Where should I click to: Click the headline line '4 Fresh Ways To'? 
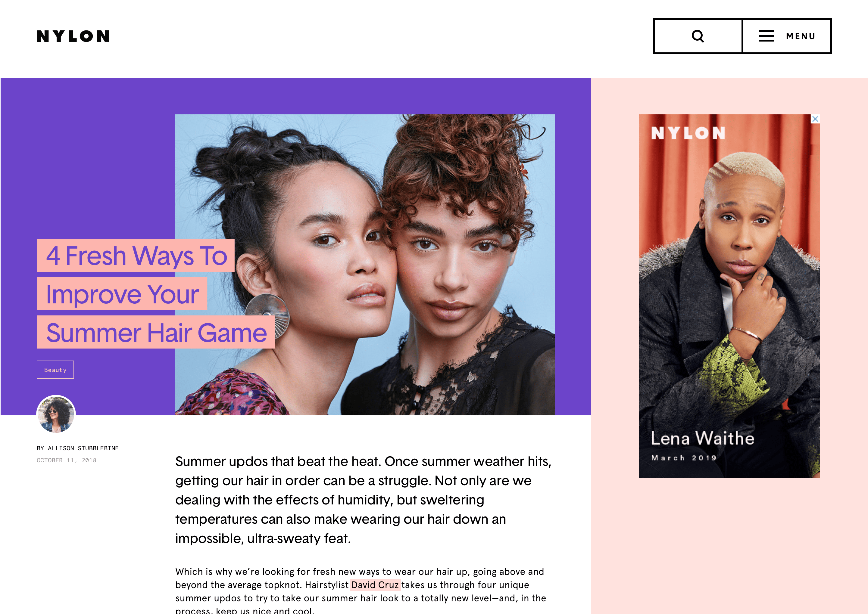tap(136, 255)
